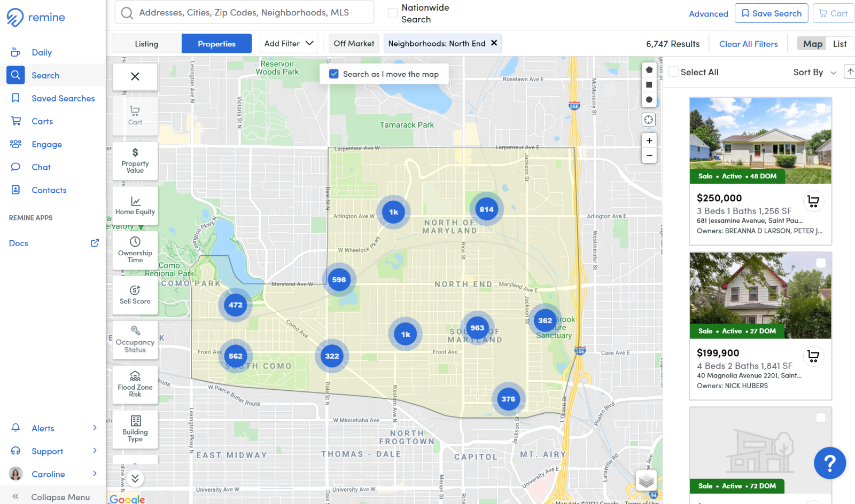Viewport: 855px width, 504px height.
Task: Select the square draw tool on map
Action: coord(649,85)
